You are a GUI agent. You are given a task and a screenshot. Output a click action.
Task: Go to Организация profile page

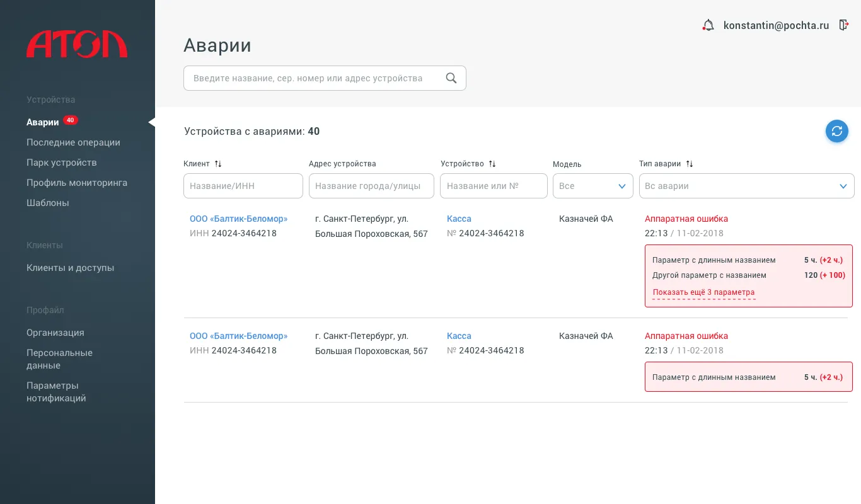click(55, 333)
